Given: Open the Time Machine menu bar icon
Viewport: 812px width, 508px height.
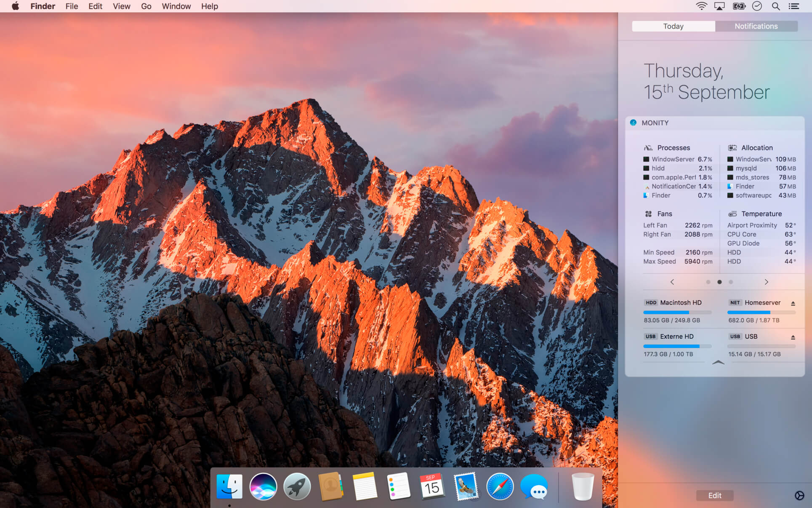Looking at the screenshot, I should (757, 6).
